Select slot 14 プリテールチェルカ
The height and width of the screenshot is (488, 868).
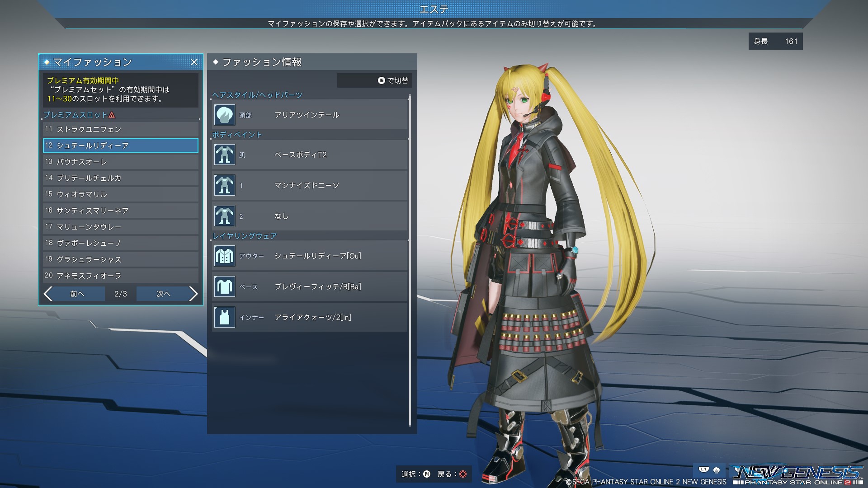click(121, 178)
